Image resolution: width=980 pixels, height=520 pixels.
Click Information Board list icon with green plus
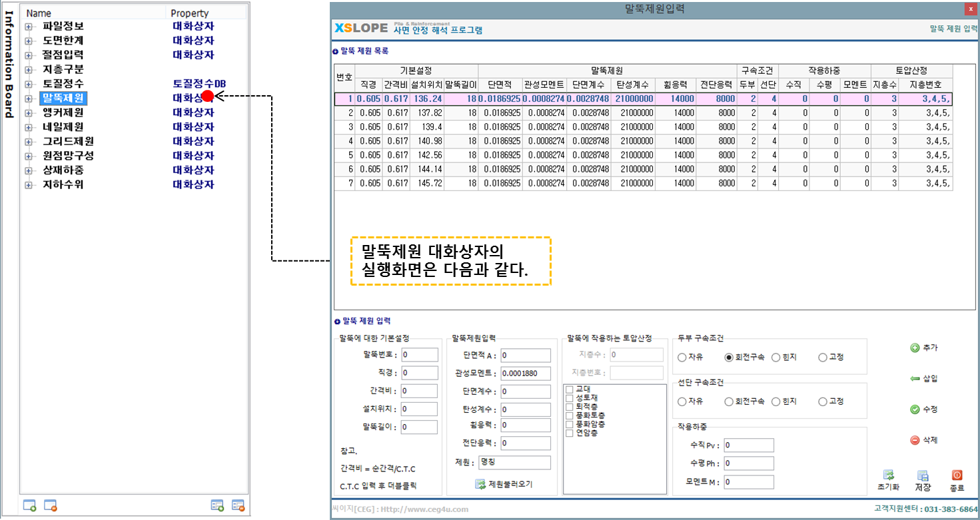click(x=217, y=505)
